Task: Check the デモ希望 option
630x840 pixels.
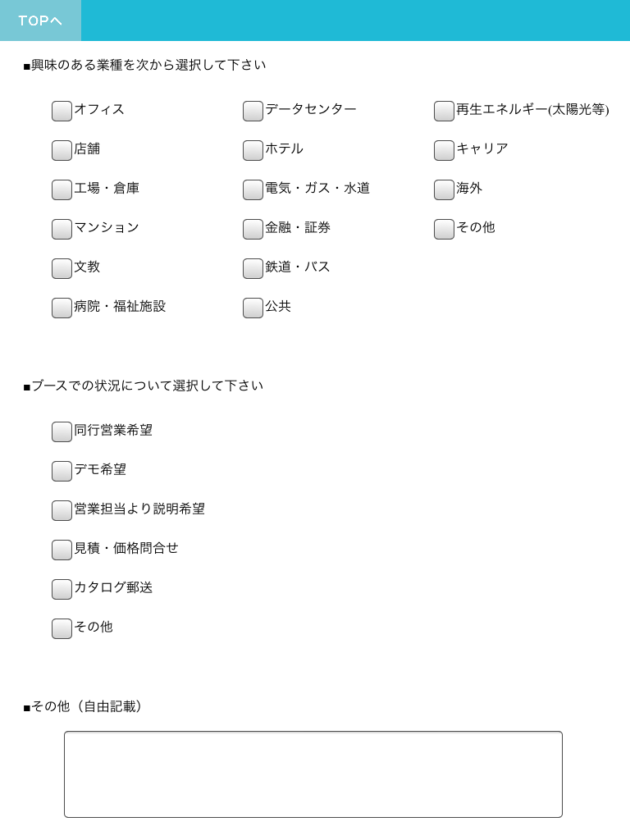Action: (x=62, y=471)
